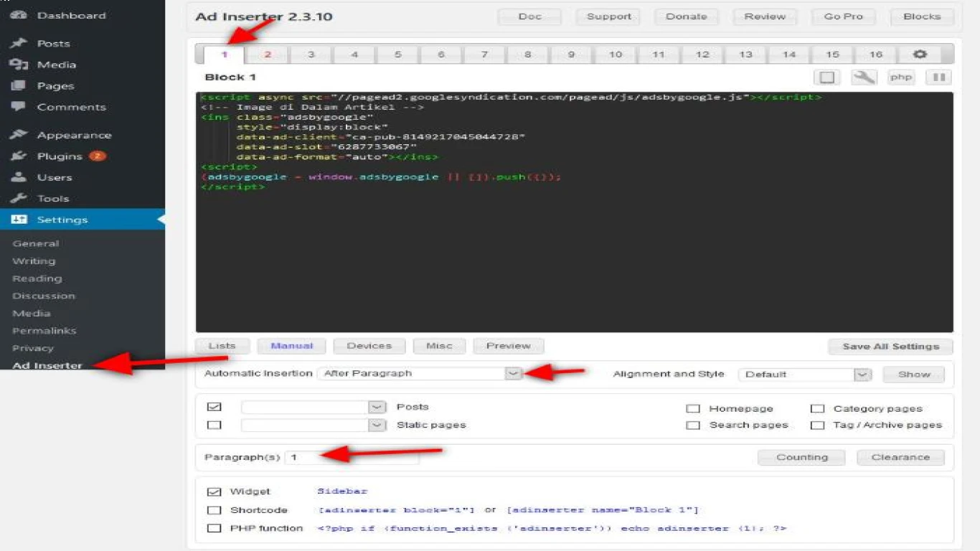Click the Media icon in sidebar
The image size is (980, 551).
(x=19, y=65)
